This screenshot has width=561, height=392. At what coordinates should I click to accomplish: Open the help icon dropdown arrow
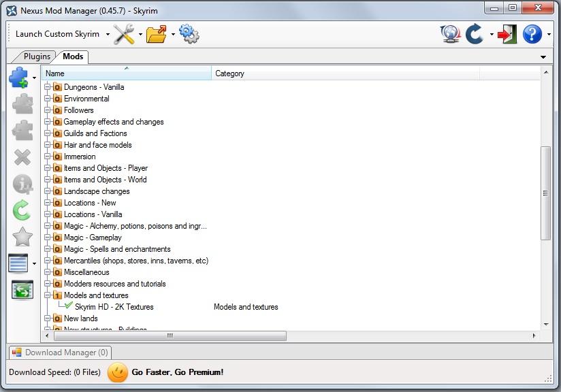pyautogui.click(x=549, y=35)
